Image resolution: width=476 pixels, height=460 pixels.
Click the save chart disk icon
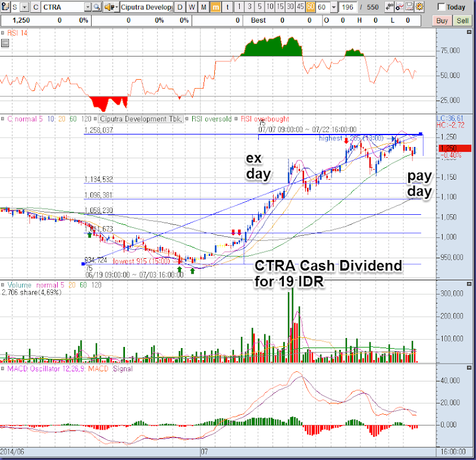(x=409, y=7)
